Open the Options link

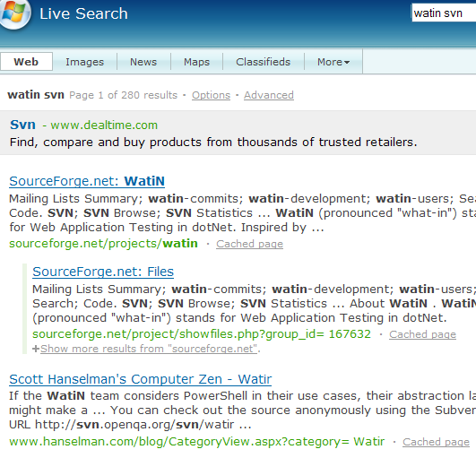pyautogui.click(x=211, y=95)
